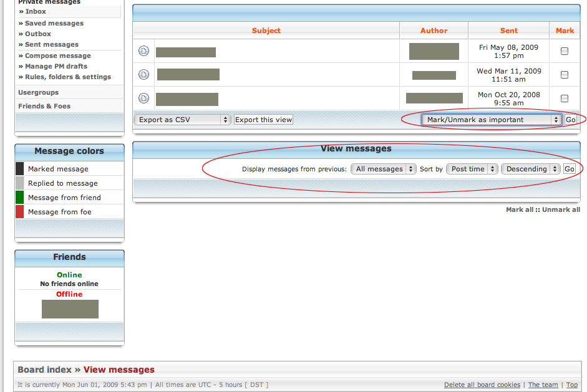Viewport: 587px width, 392px height.
Task: Click the message icon for Mar 11 message
Action: 143,75
